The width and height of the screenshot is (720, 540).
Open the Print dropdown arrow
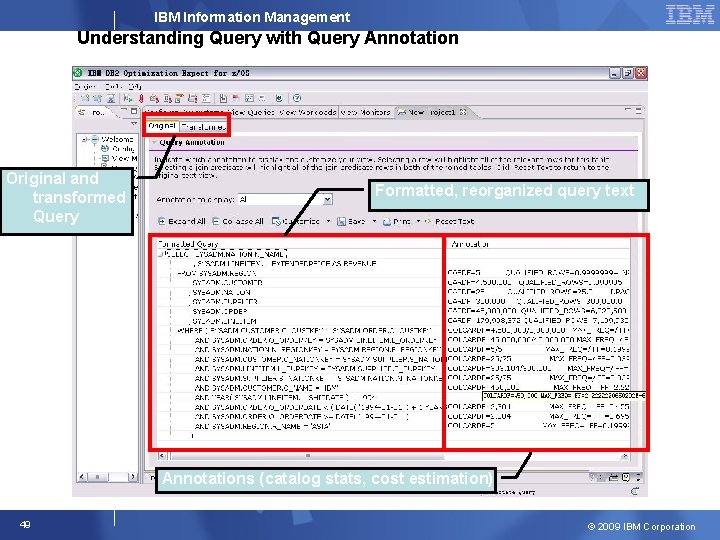pos(418,221)
